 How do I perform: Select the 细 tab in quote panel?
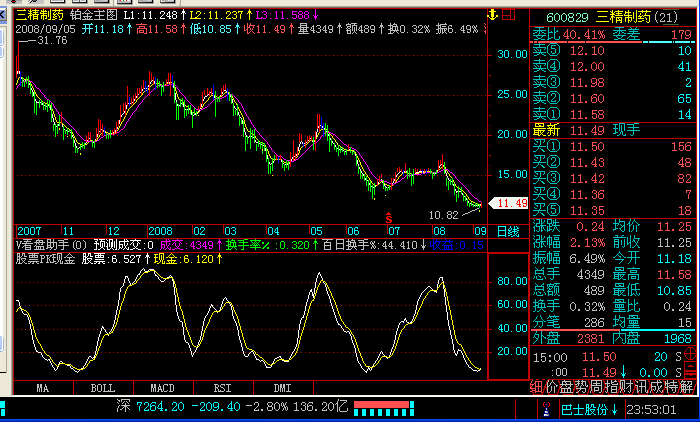point(537,387)
